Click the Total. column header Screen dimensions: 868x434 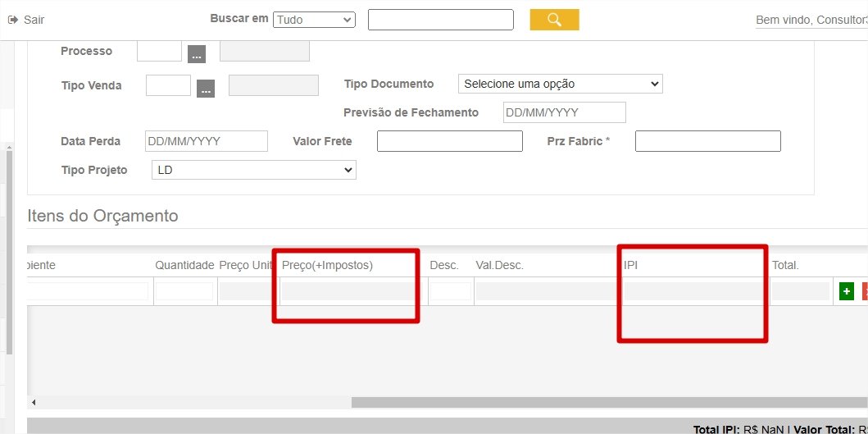[785, 266]
